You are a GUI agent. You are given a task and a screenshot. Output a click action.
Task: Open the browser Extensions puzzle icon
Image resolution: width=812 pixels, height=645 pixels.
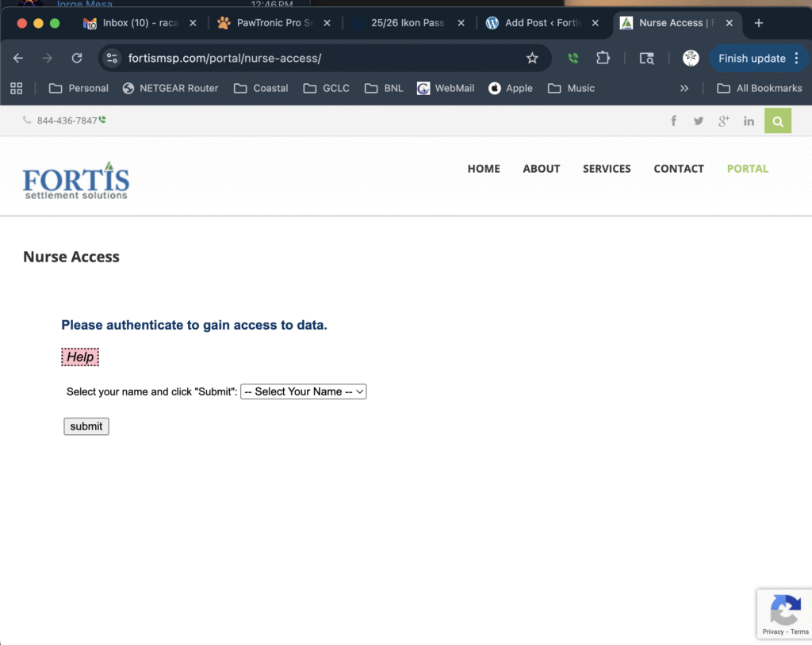[x=603, y=58]
